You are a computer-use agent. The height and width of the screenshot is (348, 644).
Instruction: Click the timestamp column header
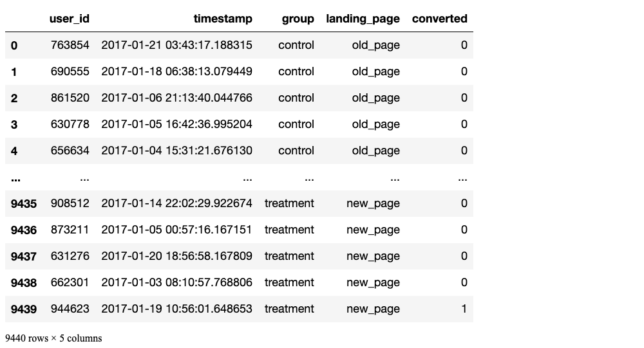pyautogui.click(x=223, y=19)
